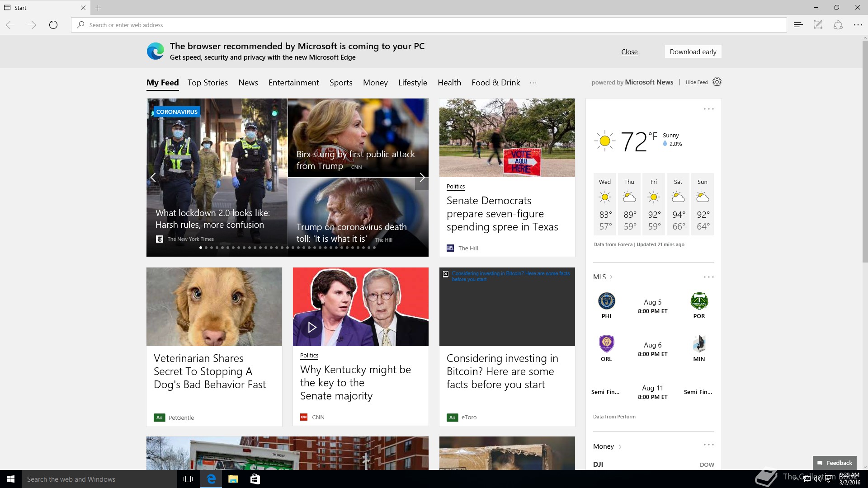Refresh the page with the reload icon
The image size is (868, 488).
(53, 25)
